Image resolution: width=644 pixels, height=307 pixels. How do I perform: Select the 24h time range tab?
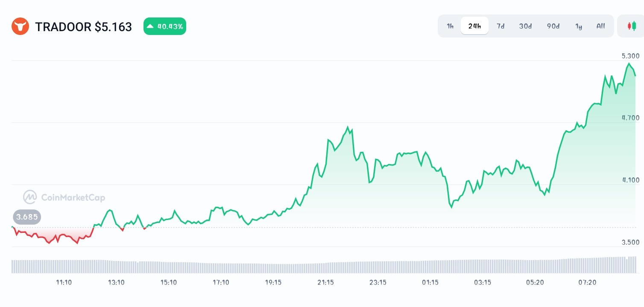point(474,26)
